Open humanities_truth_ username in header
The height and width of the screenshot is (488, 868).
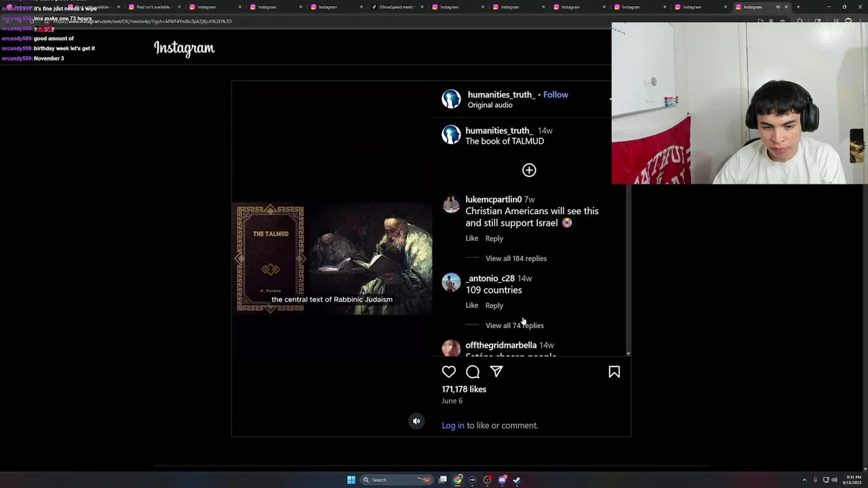pos(501,95)
